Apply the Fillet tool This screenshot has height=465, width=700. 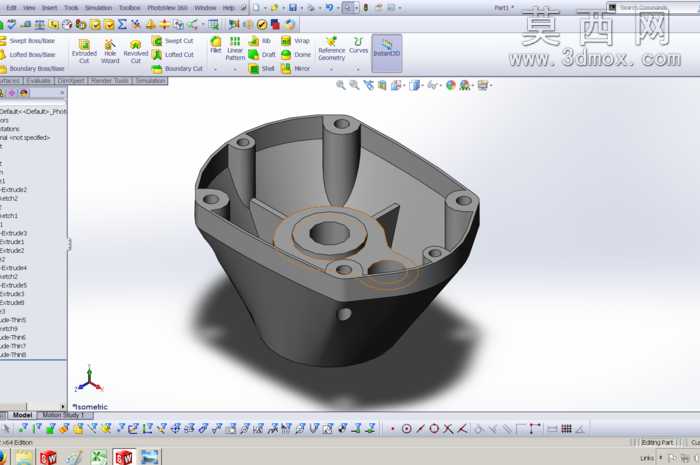click(216, 45)
